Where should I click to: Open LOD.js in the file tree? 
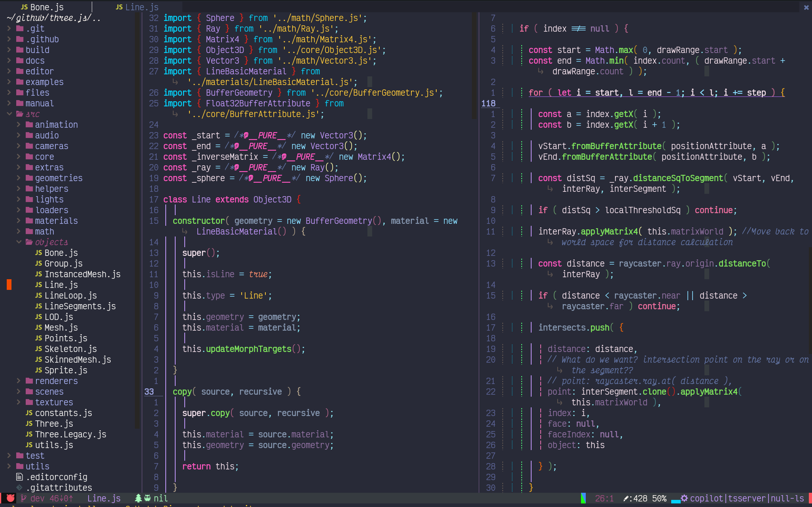point(59,317)
